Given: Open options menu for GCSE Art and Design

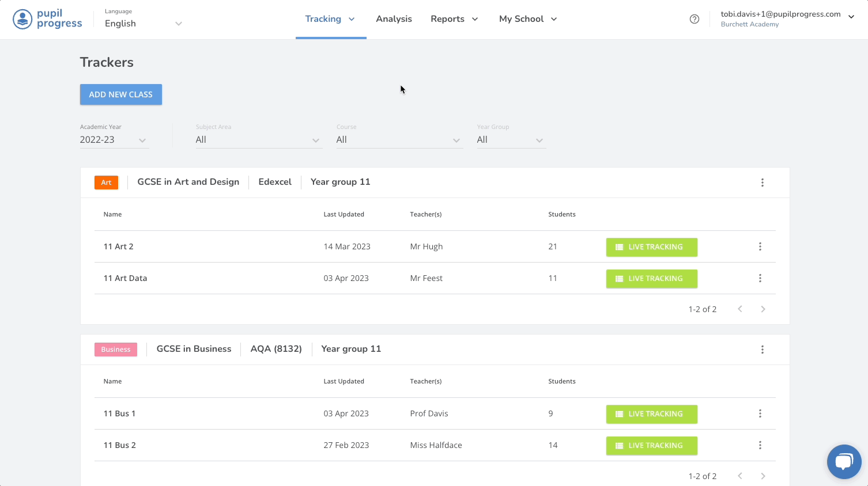Looking at the screenshot, I should pos(762,183).
